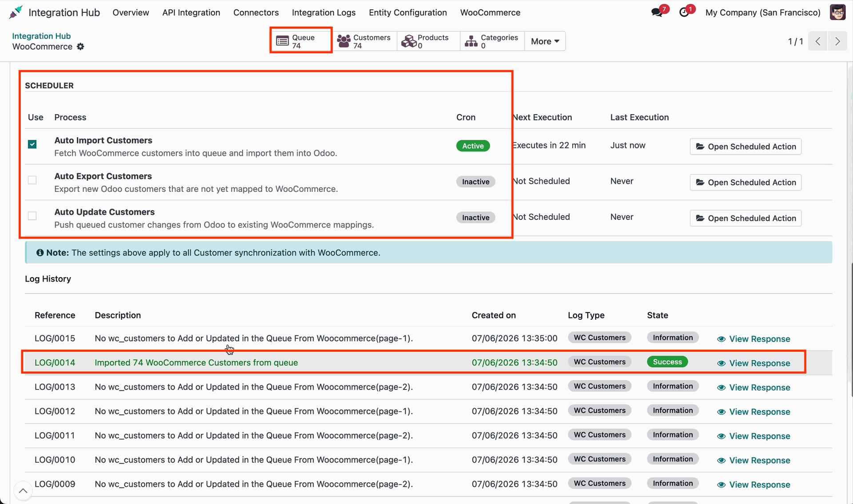Screen dimensions: 853x504
Task: Open the chat messages icon
Action: tap(657, 12)
